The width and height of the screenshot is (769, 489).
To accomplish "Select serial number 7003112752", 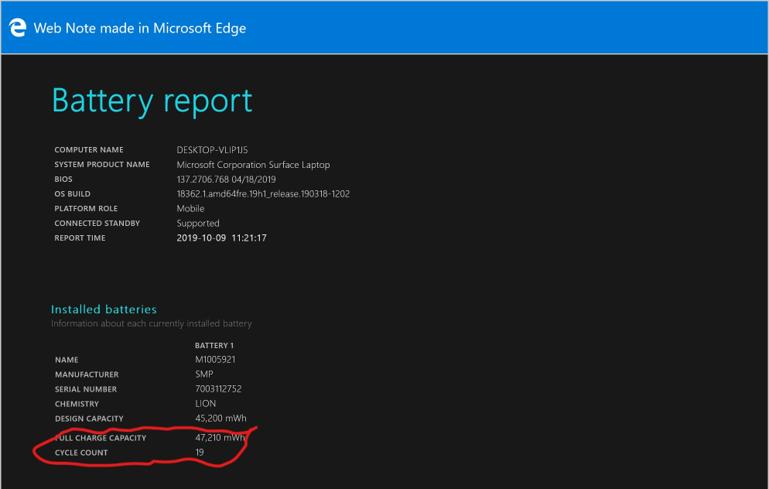I will [x=218, y=389].
